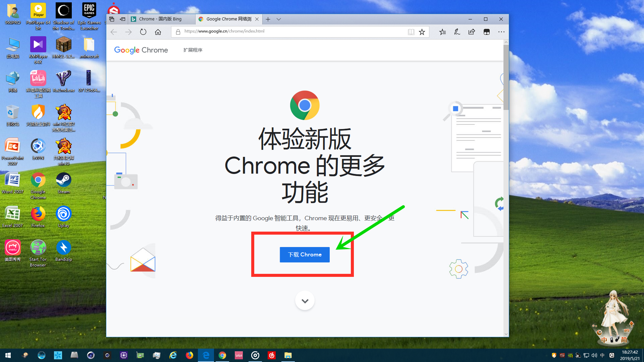Click the add notes pen icon
This screenshot has height=362, width=644.
coord(457,32)
